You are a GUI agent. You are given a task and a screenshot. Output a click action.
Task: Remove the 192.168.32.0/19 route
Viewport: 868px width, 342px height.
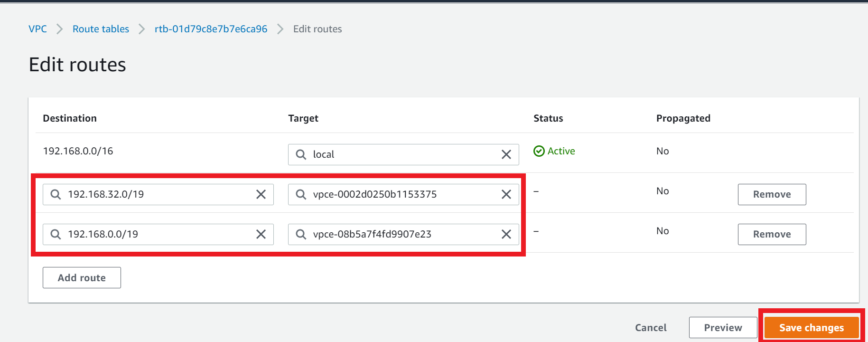click(x=772, y=194)
